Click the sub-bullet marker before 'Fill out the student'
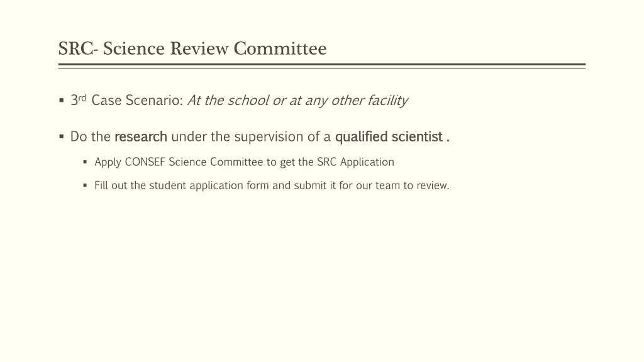The width and height of the screenshot is (644, 362). tap(85, 185)
